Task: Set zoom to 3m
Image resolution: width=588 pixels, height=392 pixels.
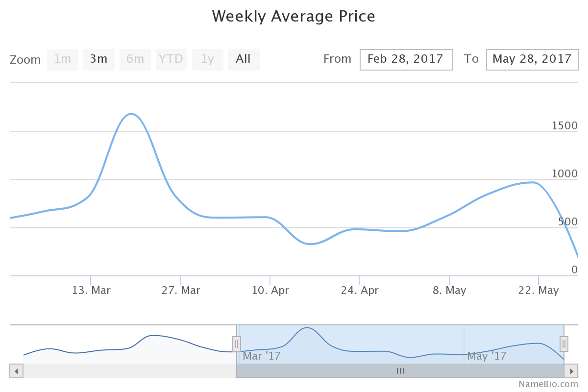Action: [98, 59]
